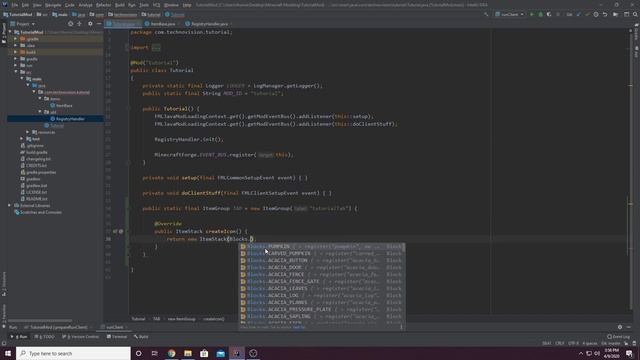The height and width of the screenshot is (360, 640).
Task: Expand External Libraries node
Action: point(9,205)
